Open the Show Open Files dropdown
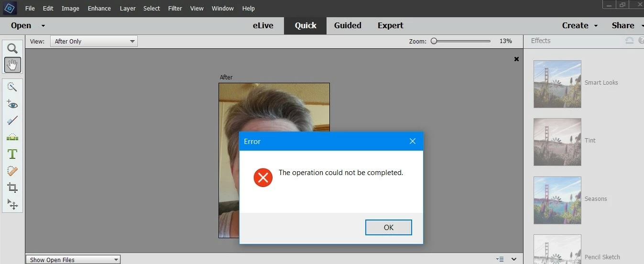Image resolution: width=644 pixels, height=264 pixels. point(73,260)
